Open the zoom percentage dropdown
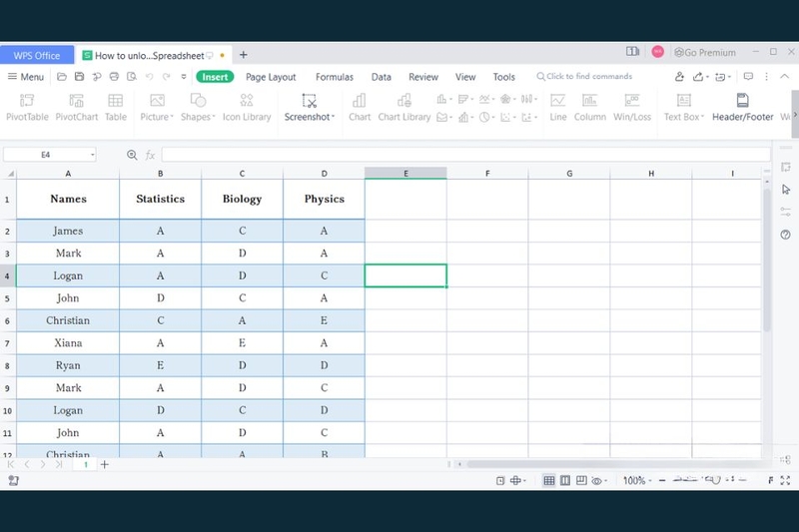 point(637,480)
